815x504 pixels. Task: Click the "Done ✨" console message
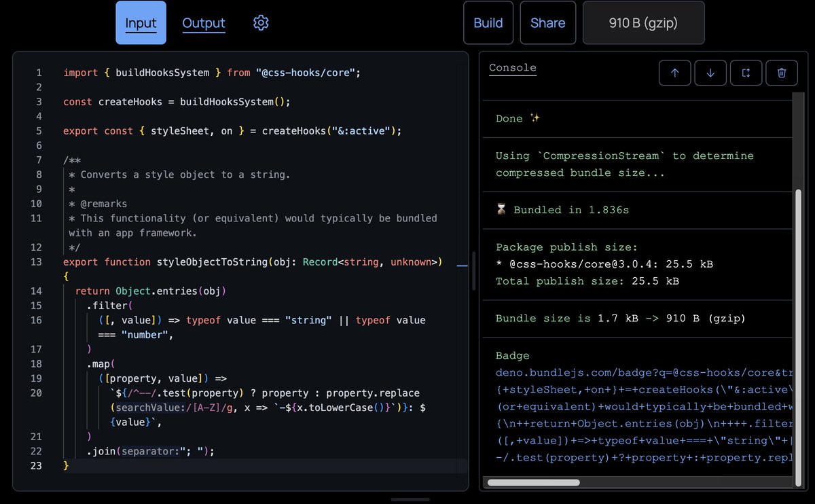click(x=518, y=118)
